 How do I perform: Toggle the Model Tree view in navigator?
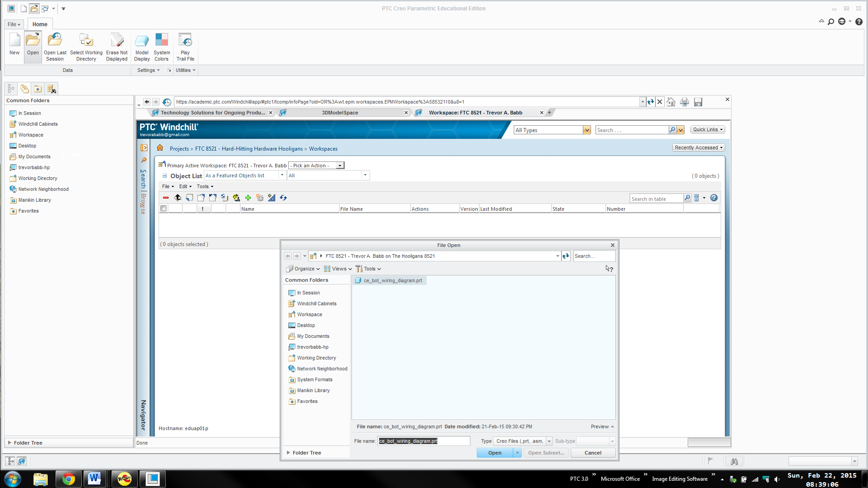click(11, 88)
